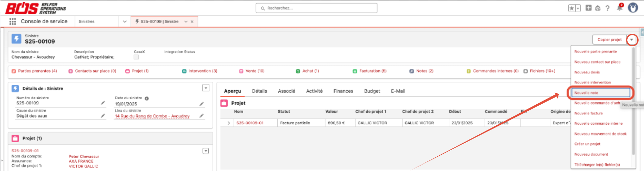Select Nouvelle partie prenante menu item

tap(595, 52)
